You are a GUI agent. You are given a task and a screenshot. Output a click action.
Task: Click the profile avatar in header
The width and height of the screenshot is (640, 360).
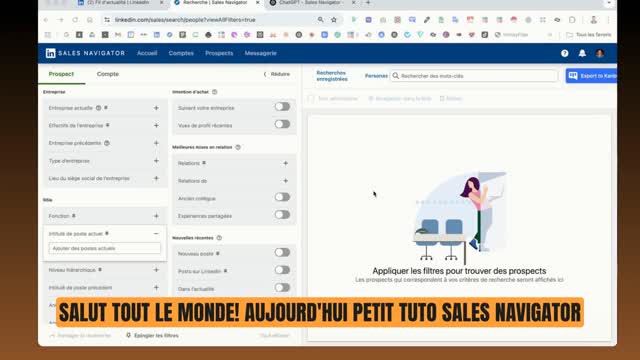[600, 53]
